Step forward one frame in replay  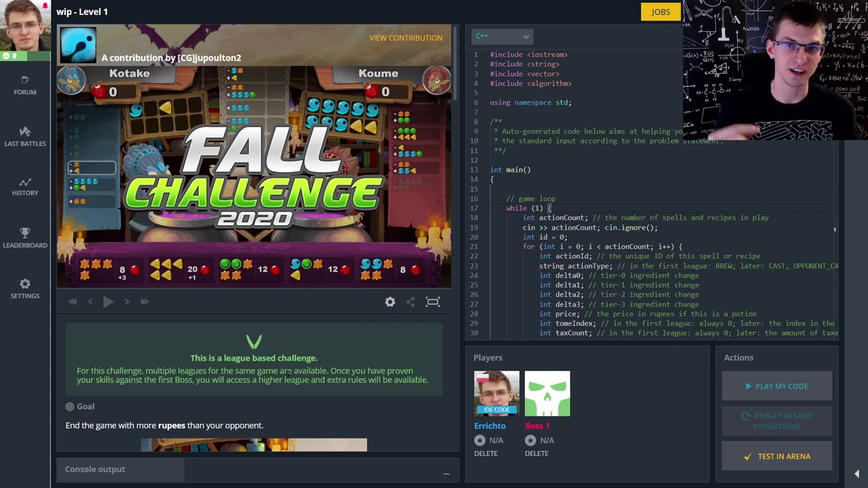[126, 302]
